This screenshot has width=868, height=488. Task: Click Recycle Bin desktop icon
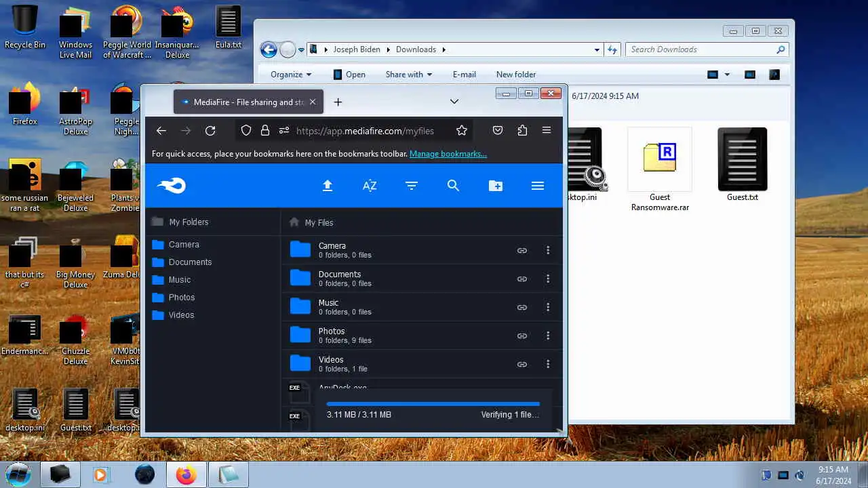point(25,27)
